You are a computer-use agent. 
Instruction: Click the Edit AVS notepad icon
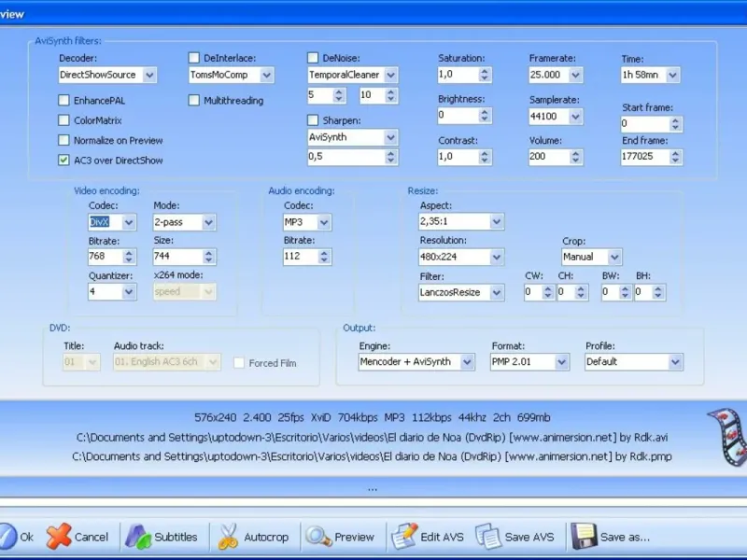click(x=404, y=536)
